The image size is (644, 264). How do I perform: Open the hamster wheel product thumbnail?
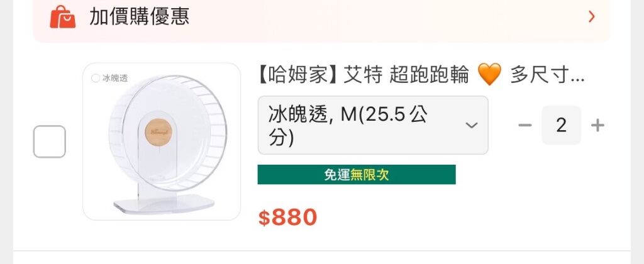click(x=162, y=141)
